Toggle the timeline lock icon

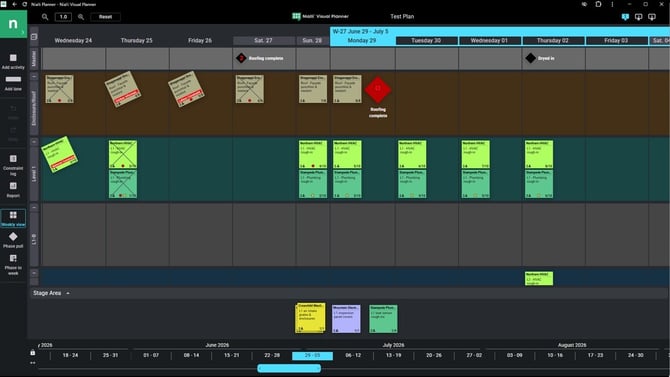pyautogui.click(x=32, y=353)
